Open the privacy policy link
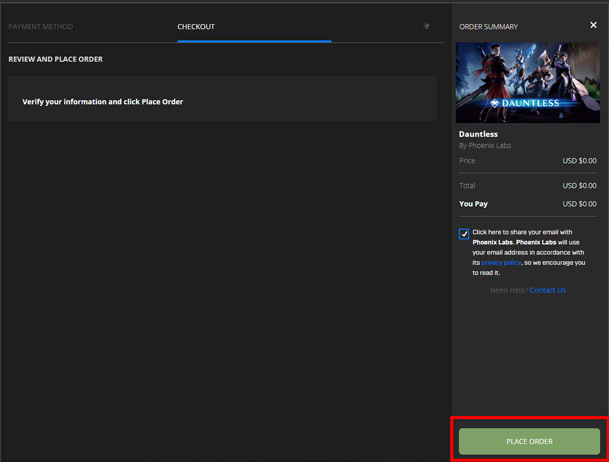Image resolution: width=609 pixels, height=462 pixels. click(x=501, y=262)
